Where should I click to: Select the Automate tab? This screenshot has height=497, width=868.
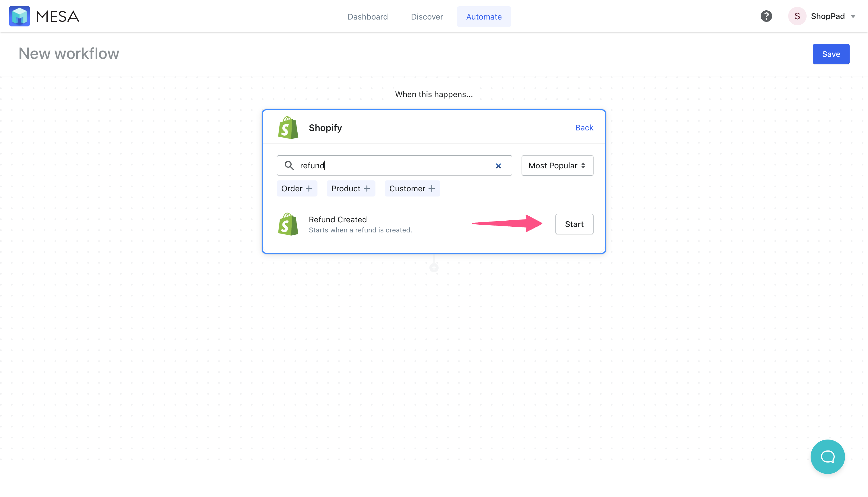[484, 16]
